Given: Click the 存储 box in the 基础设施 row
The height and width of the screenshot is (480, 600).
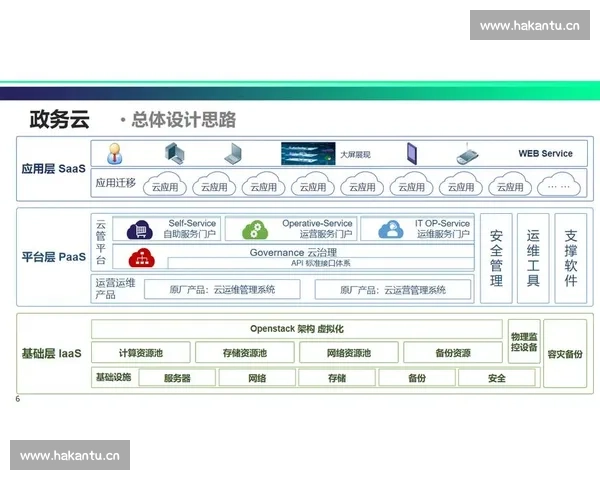Looking at the screenshot, I should tap(337, 378).
